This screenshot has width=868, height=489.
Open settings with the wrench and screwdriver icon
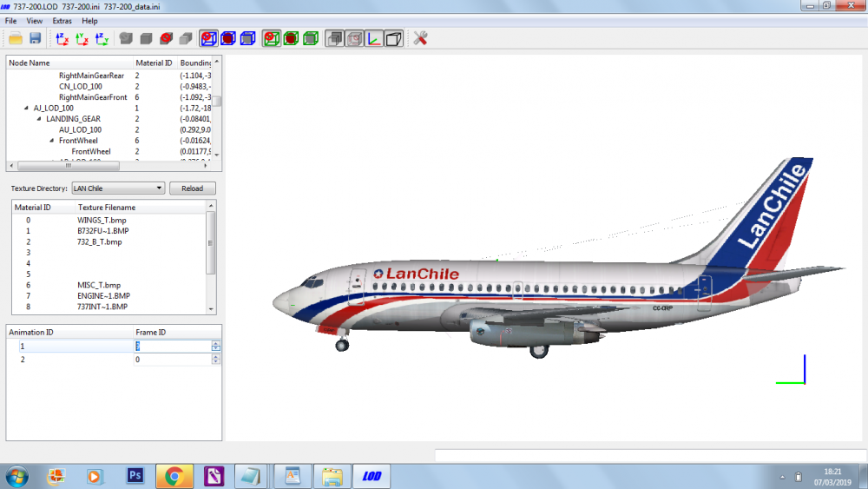click(x=420, y=38)
